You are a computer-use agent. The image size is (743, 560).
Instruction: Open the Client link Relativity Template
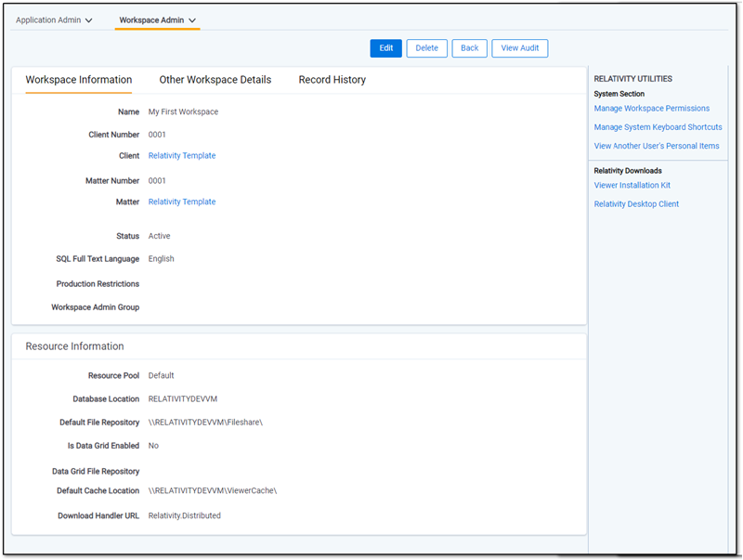coord(182,156)
